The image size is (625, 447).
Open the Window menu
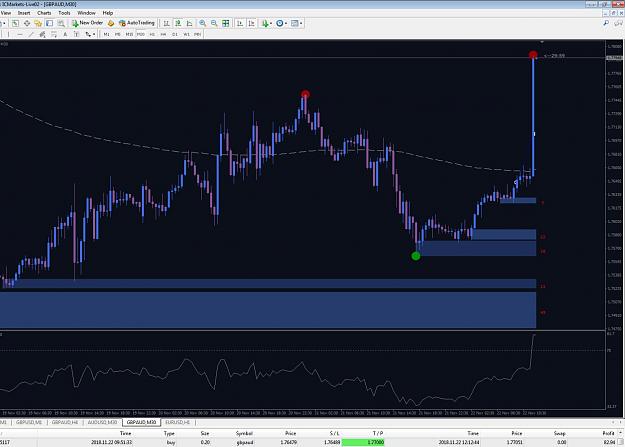coord(86,13)
